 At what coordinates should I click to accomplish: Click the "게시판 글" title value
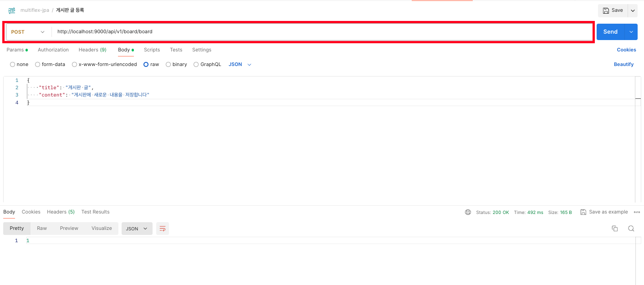[x=78, y=87]
